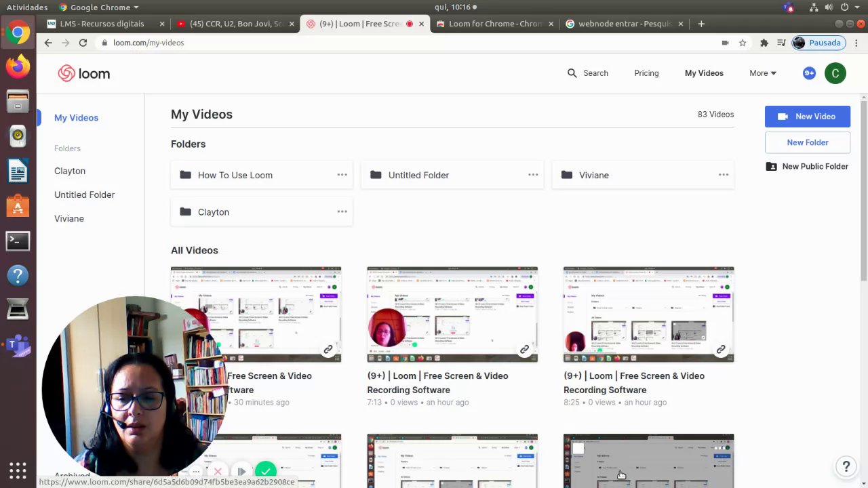Image resolution: width=868 pixels, height=488 pixels.
Task: Open the How To Use Loom folder
Action: 262,175
